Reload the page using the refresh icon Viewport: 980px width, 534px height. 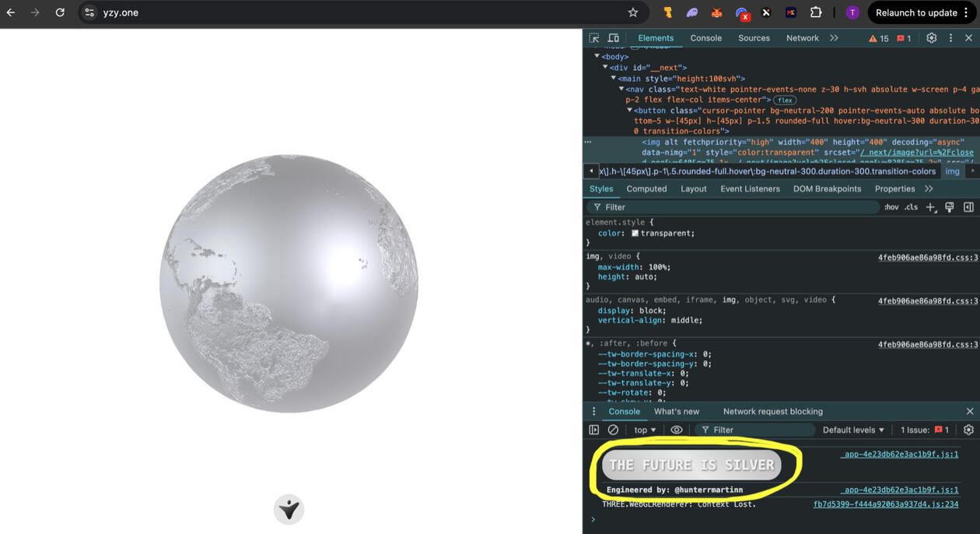point(60,12)
